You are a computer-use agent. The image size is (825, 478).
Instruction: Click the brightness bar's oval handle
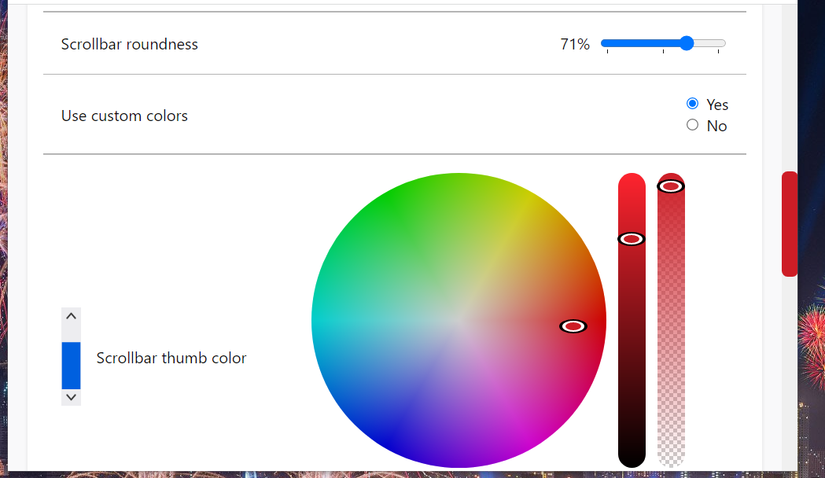coord(631,239)
